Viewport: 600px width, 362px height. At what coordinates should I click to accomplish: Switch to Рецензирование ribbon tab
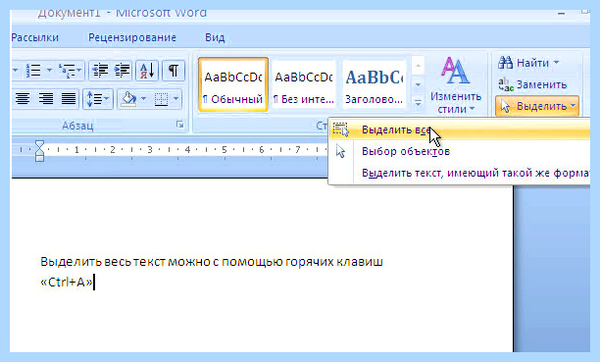[x=132, y=38]
